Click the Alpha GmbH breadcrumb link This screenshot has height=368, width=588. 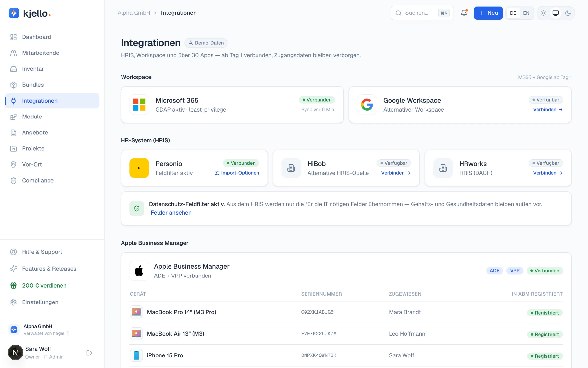click(x=134, y=13)
